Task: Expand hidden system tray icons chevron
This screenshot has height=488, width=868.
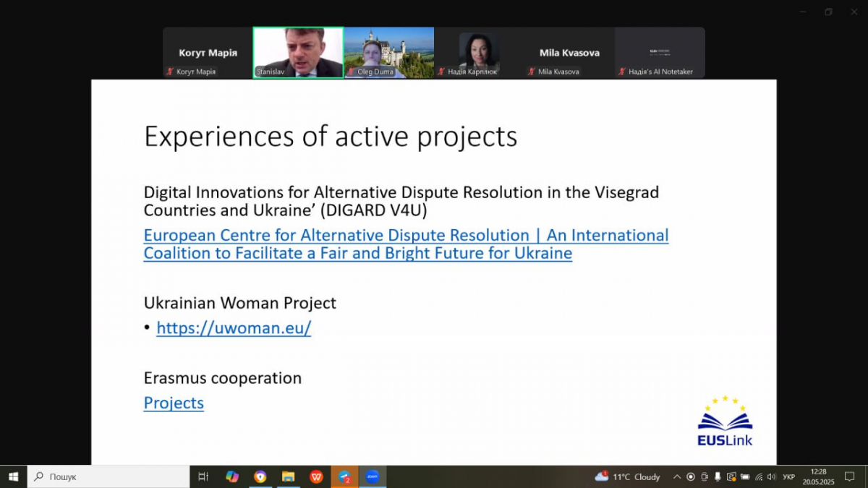Action: pyautogui.click(x=677, y=477)
